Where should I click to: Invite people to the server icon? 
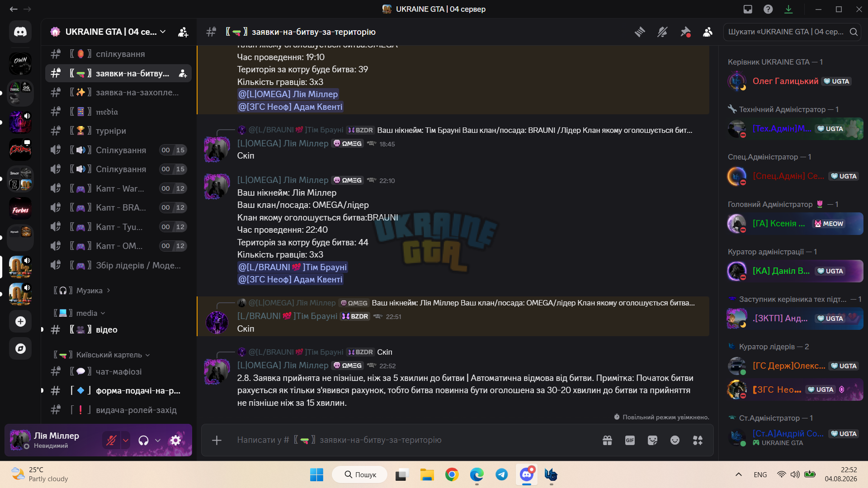tap(183, 32)
